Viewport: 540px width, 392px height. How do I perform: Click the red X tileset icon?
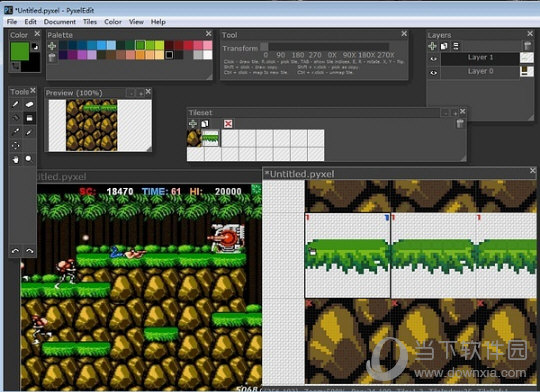(x=228, y=124)
